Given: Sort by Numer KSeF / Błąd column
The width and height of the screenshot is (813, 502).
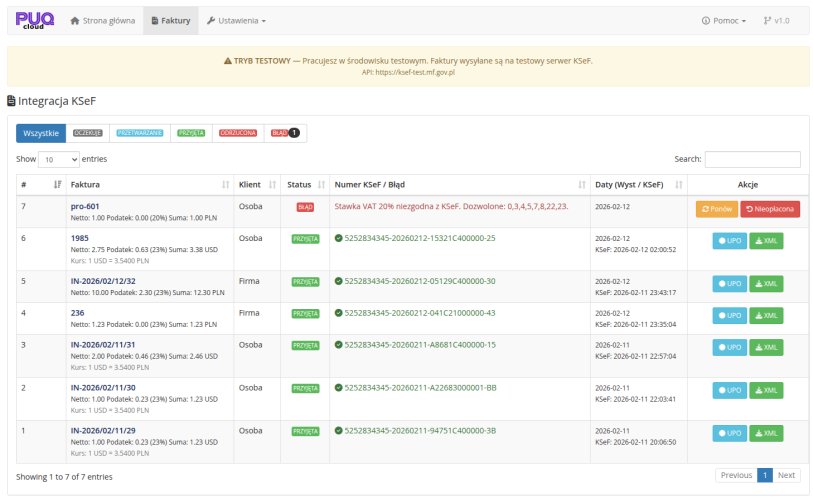Looking at the screenshot, I should click(459, 185).
